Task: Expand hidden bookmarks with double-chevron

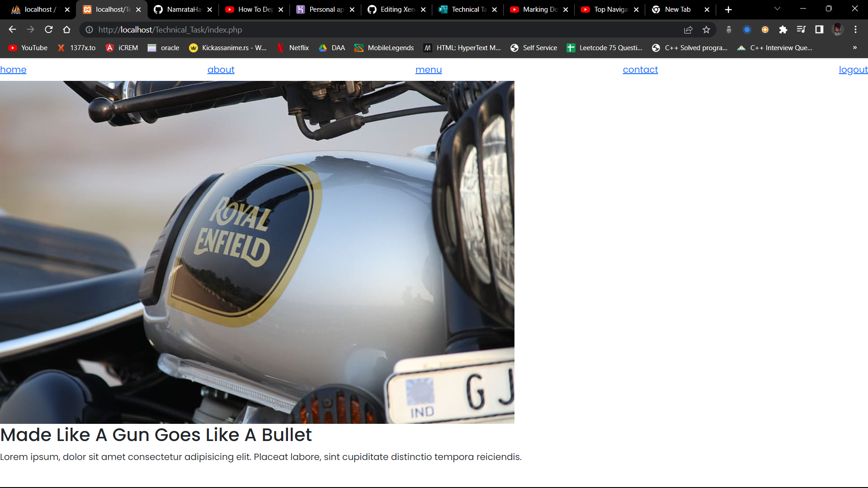Action: pos(854,47)
